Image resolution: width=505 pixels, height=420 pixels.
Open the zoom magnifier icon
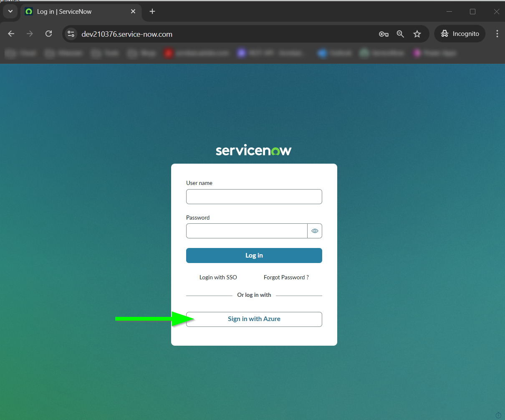(400, 34)
